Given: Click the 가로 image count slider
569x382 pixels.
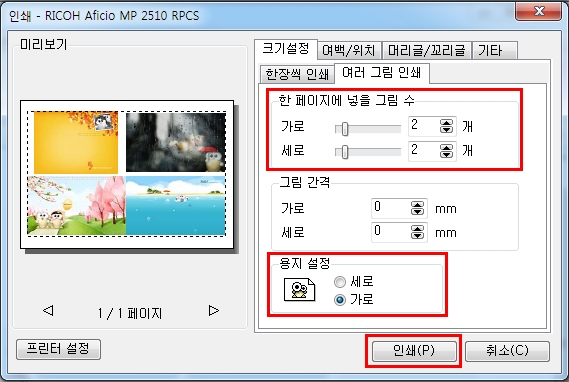Looking at the screenshot, I should click(368, 128).
